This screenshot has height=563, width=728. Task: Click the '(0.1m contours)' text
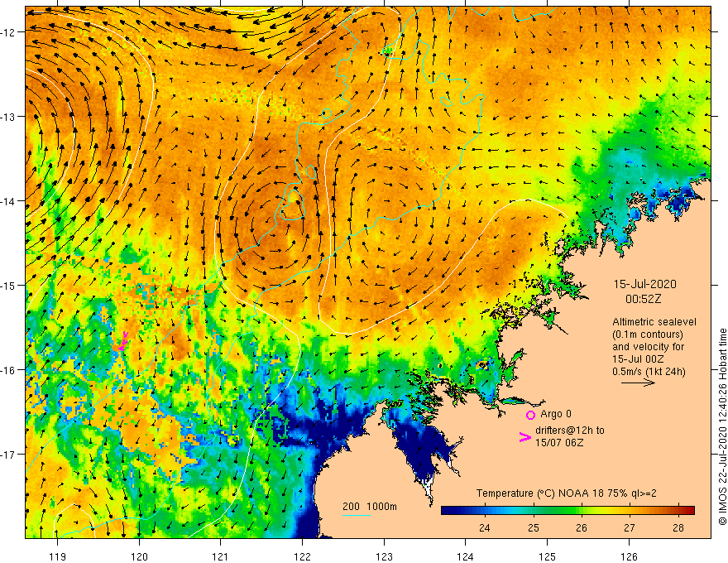tap(647, 334)
